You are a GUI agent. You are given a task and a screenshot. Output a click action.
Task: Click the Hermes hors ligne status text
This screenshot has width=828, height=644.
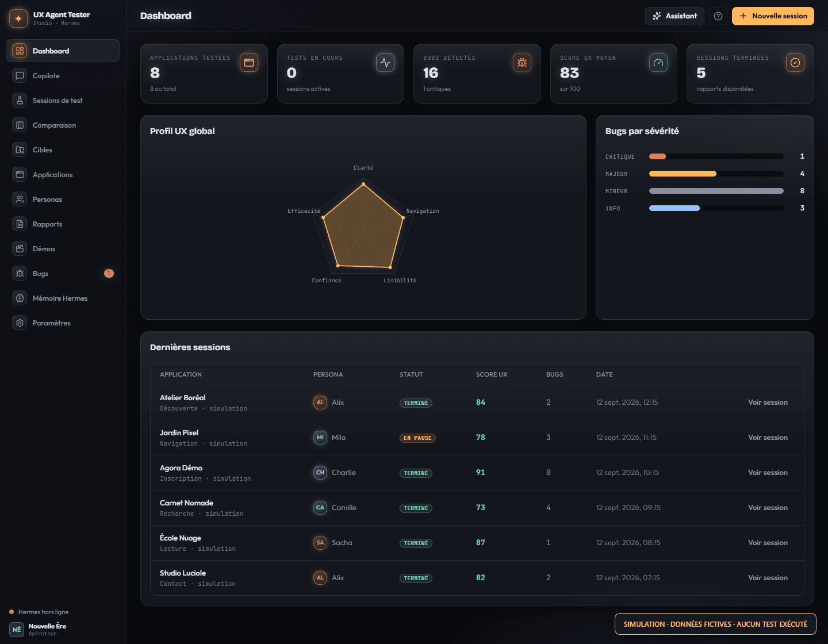[x=43, y=612]
